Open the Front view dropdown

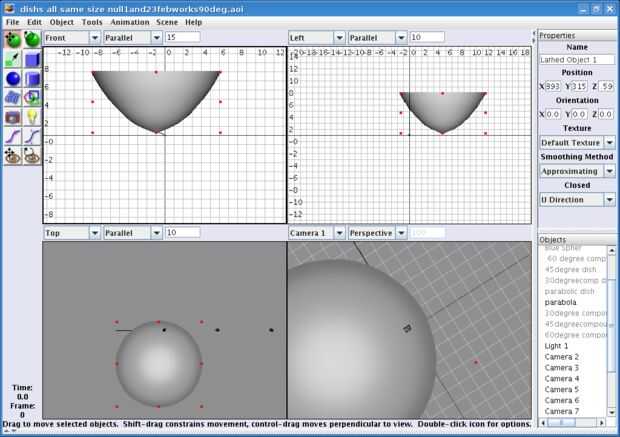pos(72,38)
